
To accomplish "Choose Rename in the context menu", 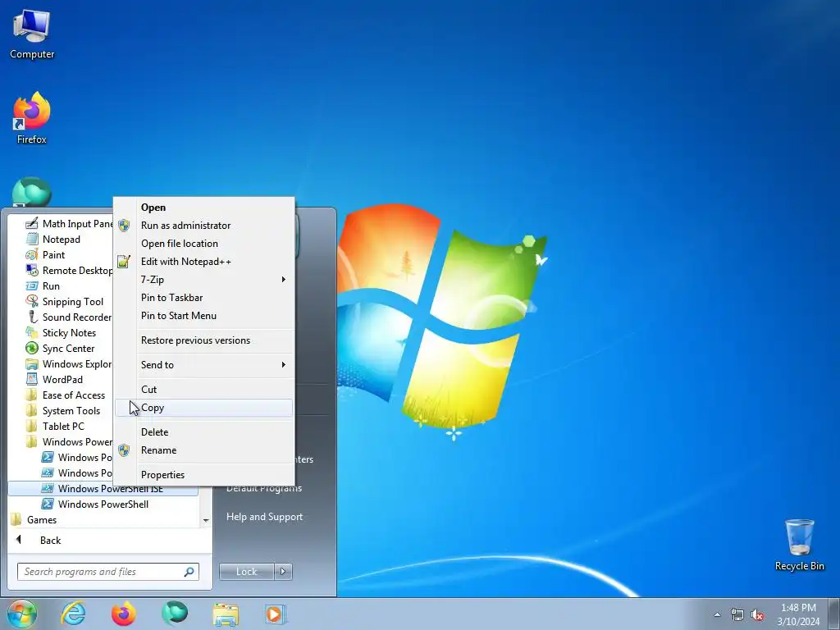I will tap(203, 450).
